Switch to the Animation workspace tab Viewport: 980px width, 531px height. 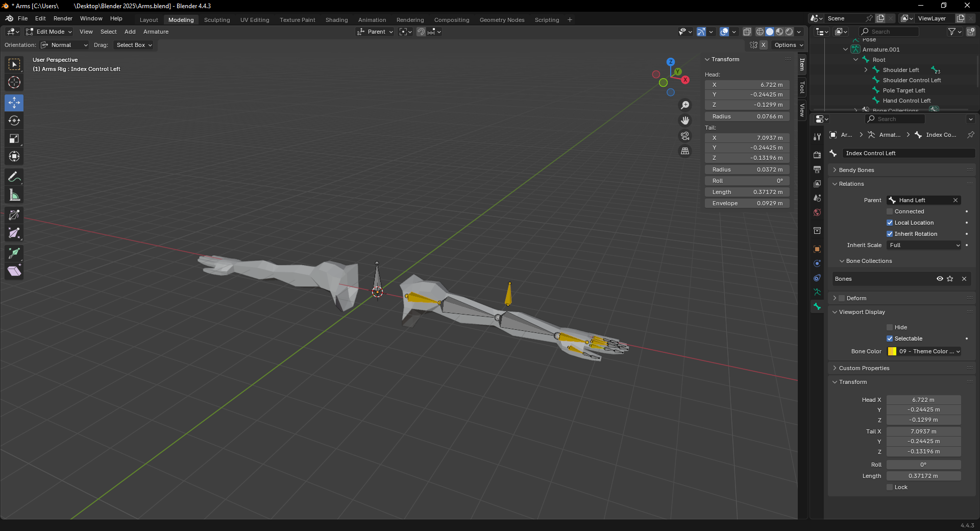(372, 20)
